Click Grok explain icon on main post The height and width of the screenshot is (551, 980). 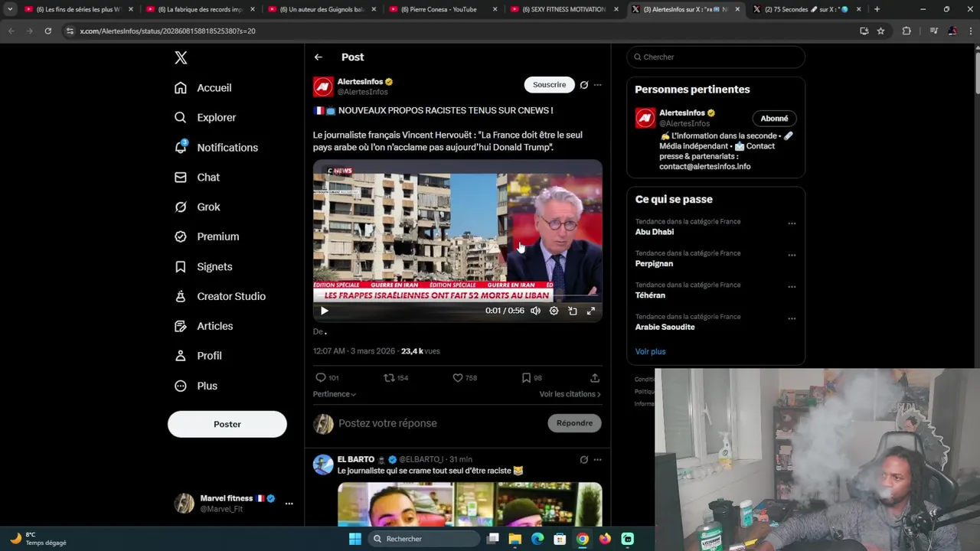584,85
